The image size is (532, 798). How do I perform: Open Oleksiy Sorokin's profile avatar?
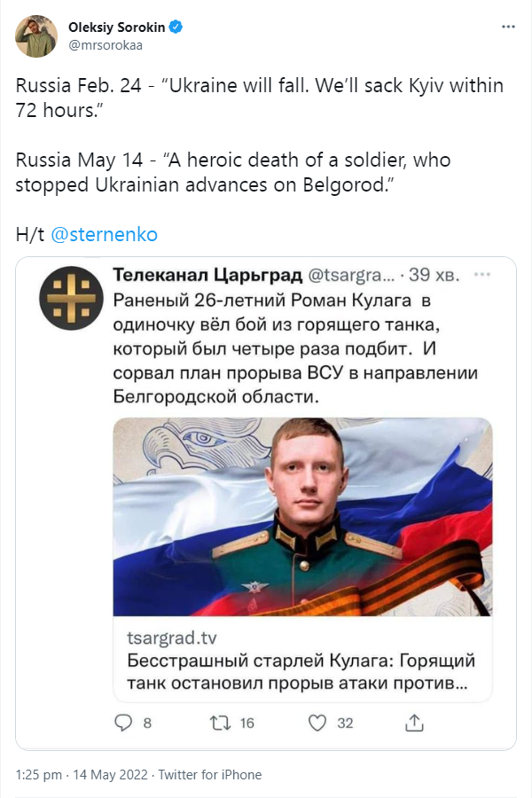click(36, 35)
